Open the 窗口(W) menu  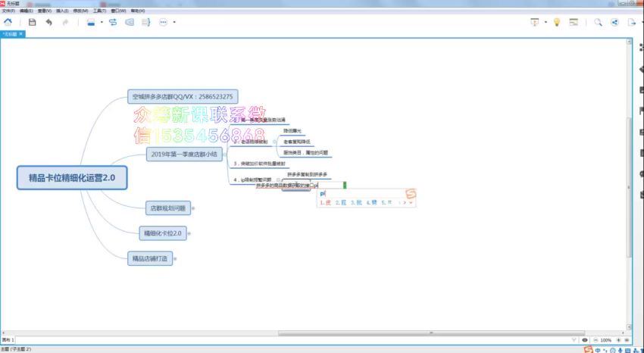pyautogui.click(x=118, y=11)
